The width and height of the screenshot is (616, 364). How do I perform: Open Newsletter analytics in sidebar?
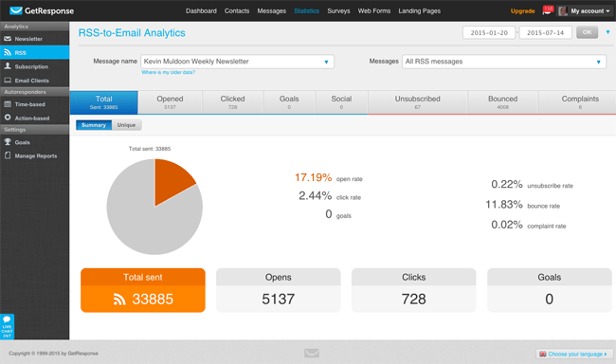pos(34,39)
